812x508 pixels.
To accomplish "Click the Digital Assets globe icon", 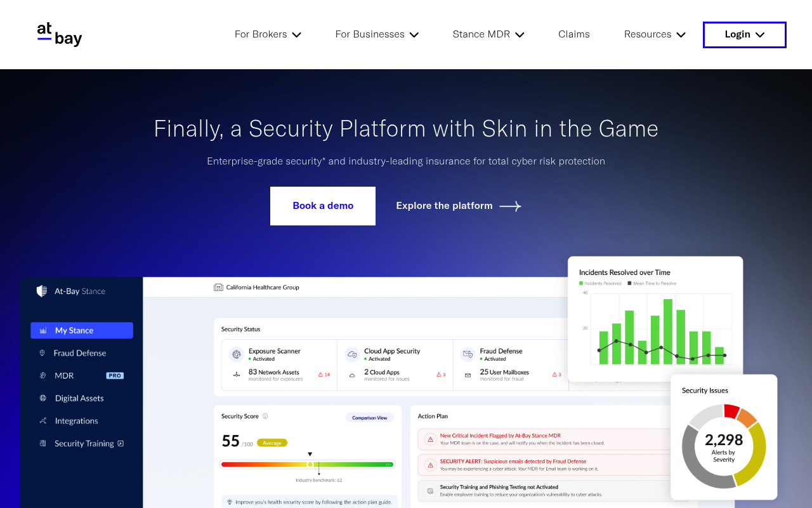I will (x=43, y=398).
